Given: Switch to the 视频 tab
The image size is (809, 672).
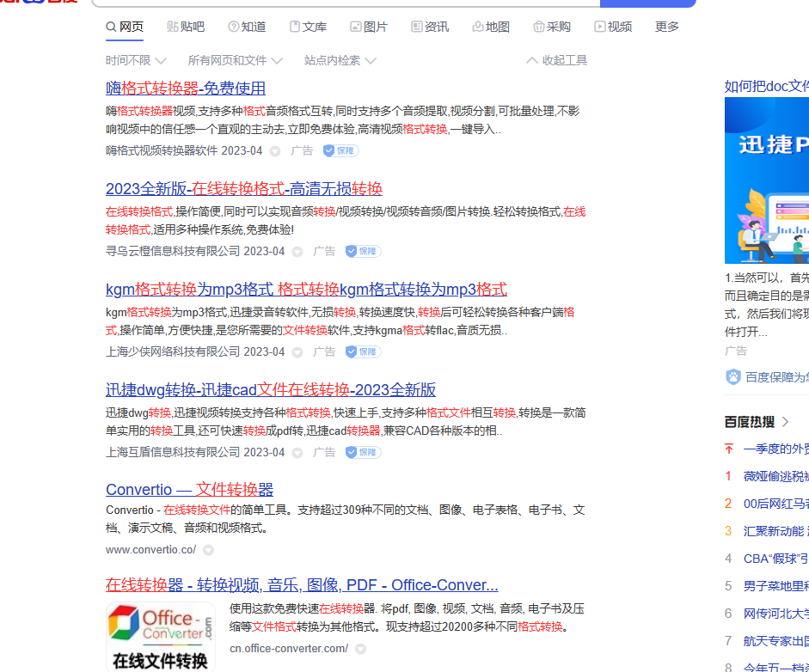Looking at the screenshot, I should coord(613,27).
